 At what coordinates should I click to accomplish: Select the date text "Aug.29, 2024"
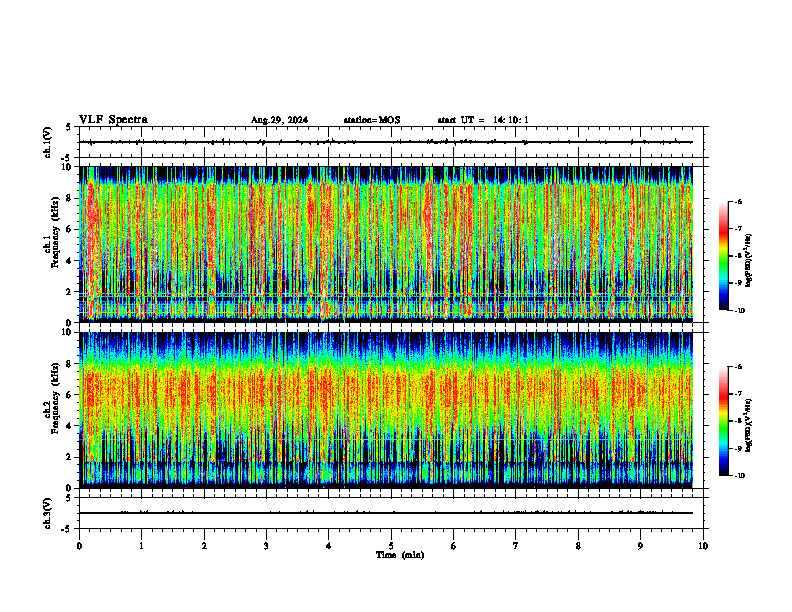pyautogui.click(x=279, y=120)
